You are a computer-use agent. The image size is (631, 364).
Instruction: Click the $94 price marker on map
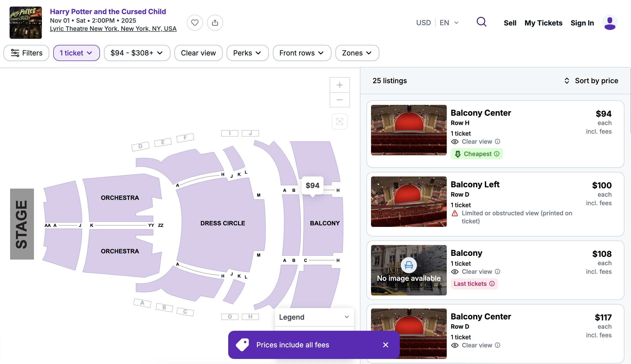pyautogui.click(x=312, y=186)
